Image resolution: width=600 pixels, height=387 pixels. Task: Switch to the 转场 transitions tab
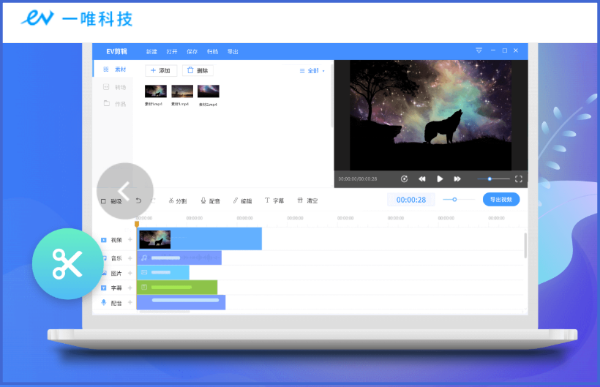(114, 87)
